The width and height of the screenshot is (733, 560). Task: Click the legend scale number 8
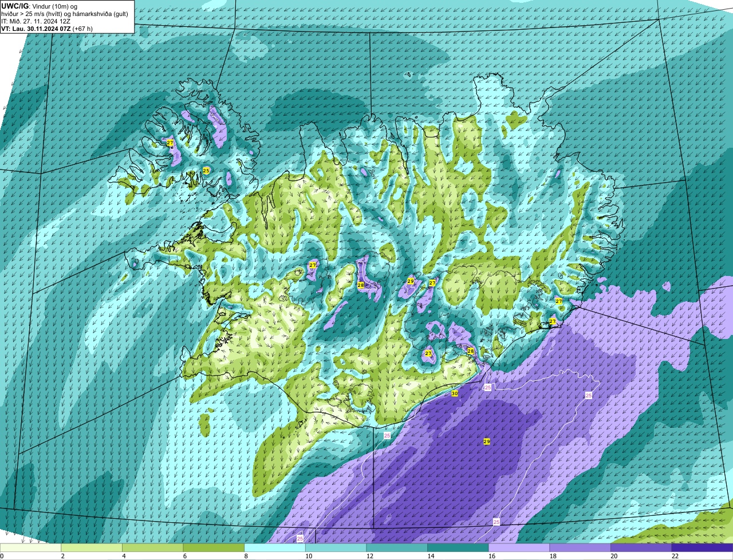pyautogui.click(x=246, y=556)
